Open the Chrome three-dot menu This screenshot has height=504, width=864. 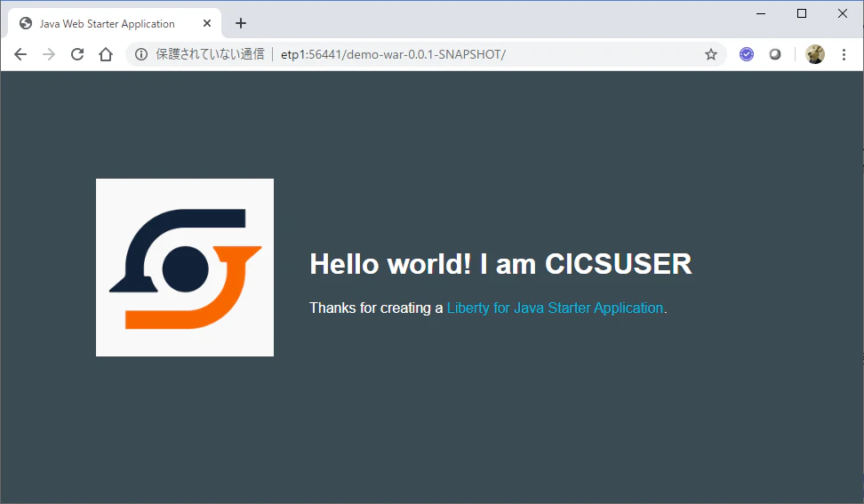tap(844, 54)
